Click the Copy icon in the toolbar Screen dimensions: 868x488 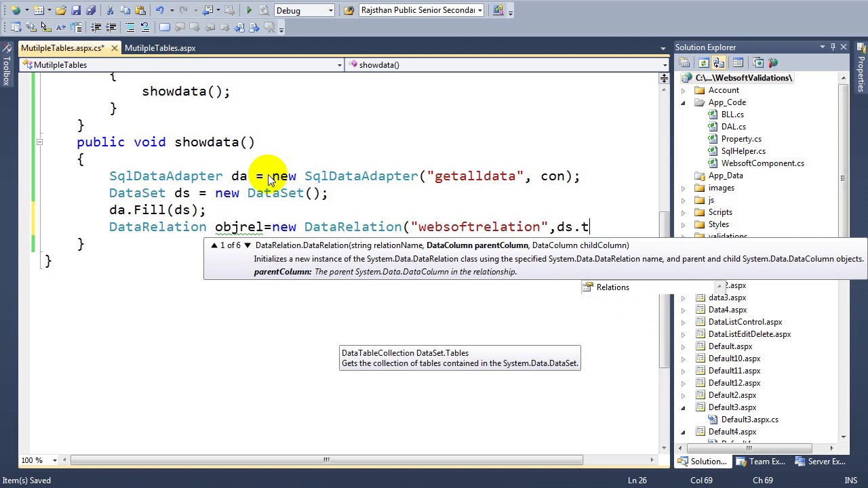pyautogui.click(x=125, y=10)
